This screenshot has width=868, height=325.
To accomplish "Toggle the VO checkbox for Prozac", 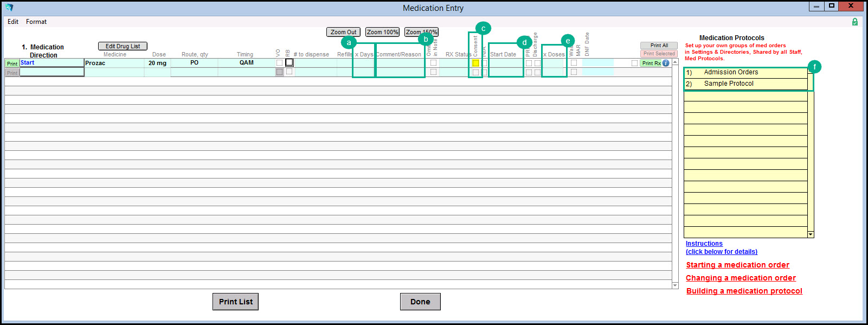I will tap(279, 63).
